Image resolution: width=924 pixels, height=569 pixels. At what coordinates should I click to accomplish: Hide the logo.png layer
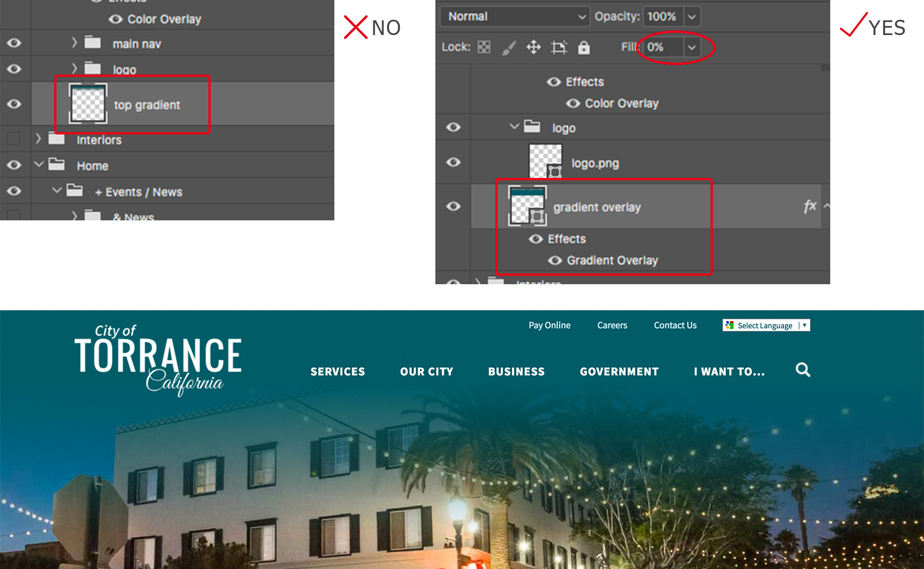(x=453, y=162)
